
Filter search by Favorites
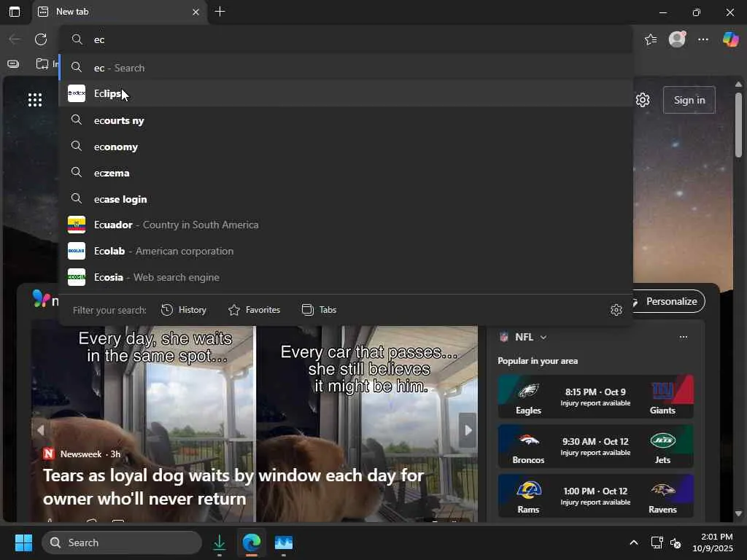pos(254,310)
